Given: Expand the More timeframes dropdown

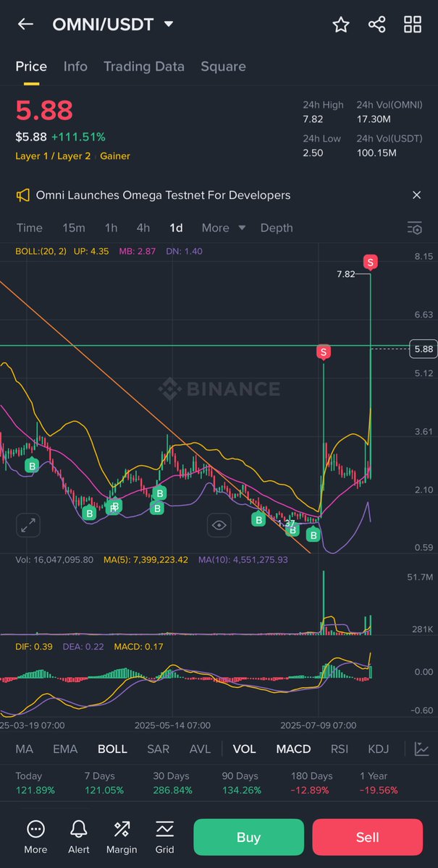Looking at the screenshot, I should pyautogui.click(x=223, y=228).
